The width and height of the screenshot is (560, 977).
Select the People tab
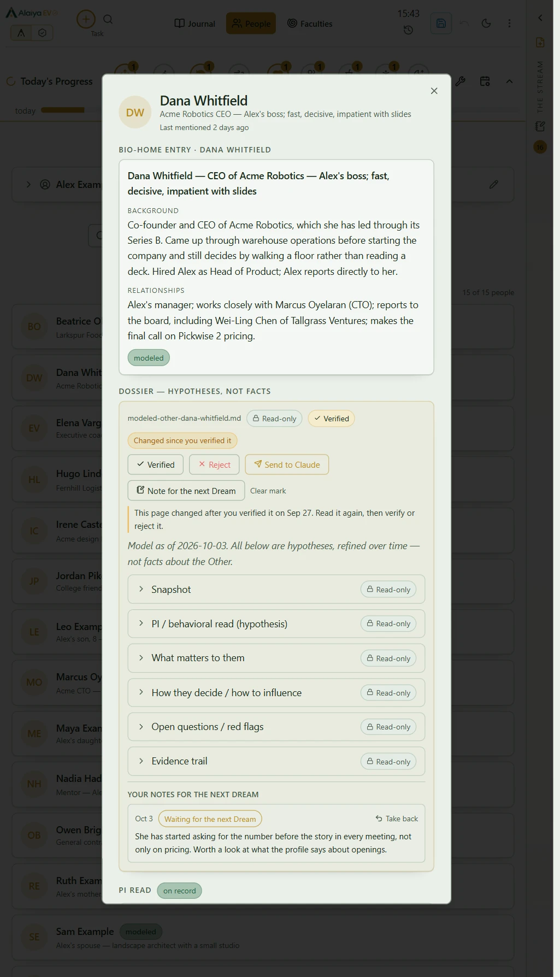251,23
